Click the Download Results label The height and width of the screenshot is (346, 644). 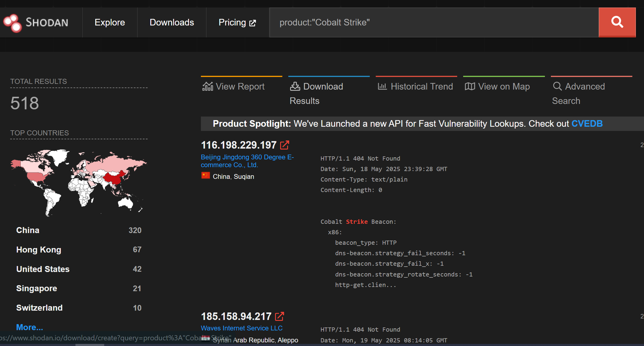(x=316, y=93)
